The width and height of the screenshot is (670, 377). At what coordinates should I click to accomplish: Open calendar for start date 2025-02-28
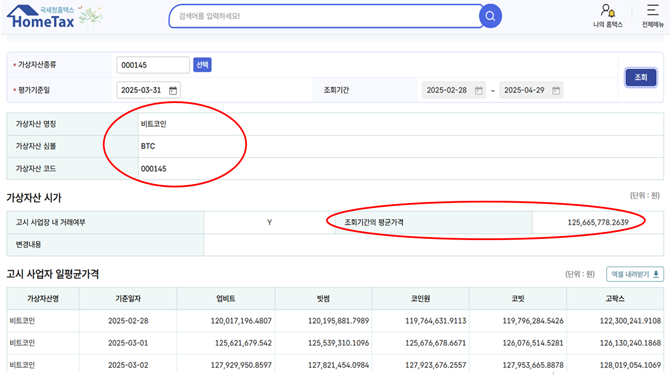[479, 90]
